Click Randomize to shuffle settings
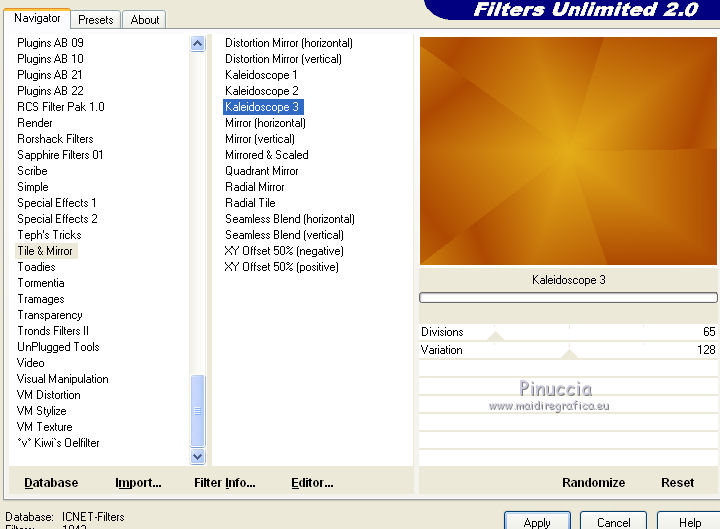Image resolution: width=720 pixels, height=529 pixels. (x=593, y=483)
